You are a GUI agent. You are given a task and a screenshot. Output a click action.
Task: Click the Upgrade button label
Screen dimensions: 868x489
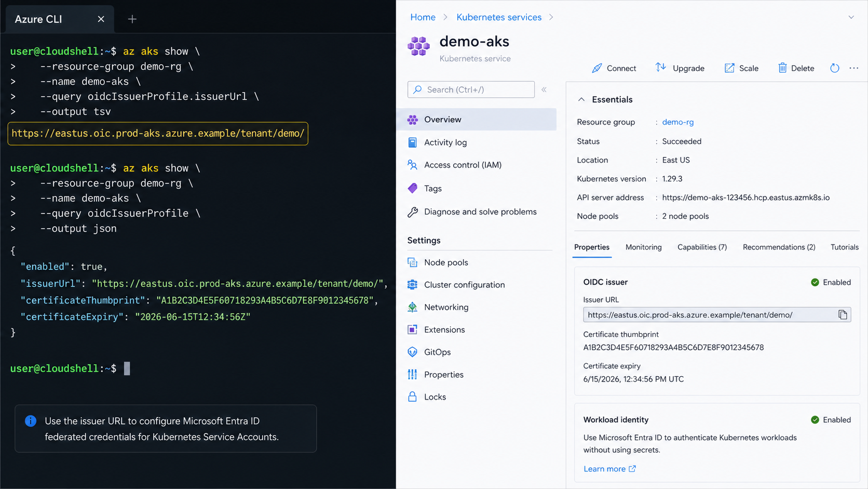pyautogui.click(x=688, y=68)
